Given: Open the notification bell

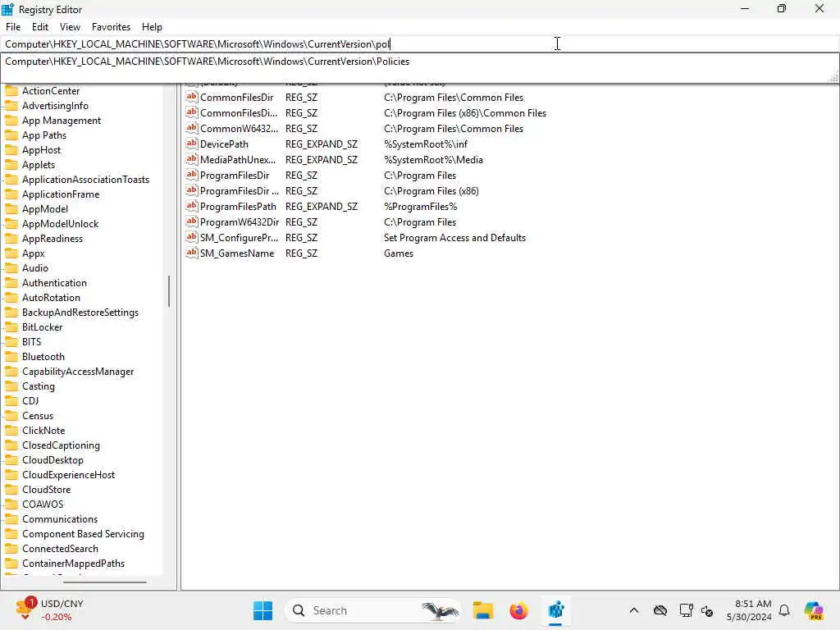Looking at the screenshot, I should click(784, 610).
